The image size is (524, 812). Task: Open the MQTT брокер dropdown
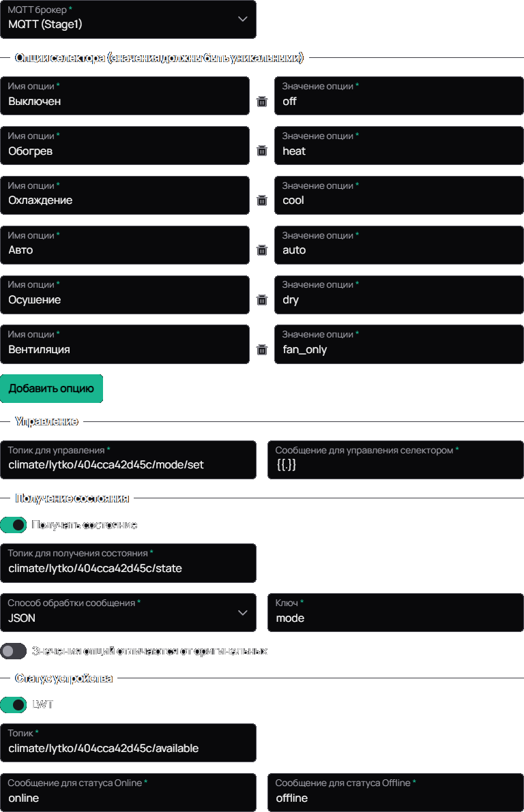coord(128,19)
